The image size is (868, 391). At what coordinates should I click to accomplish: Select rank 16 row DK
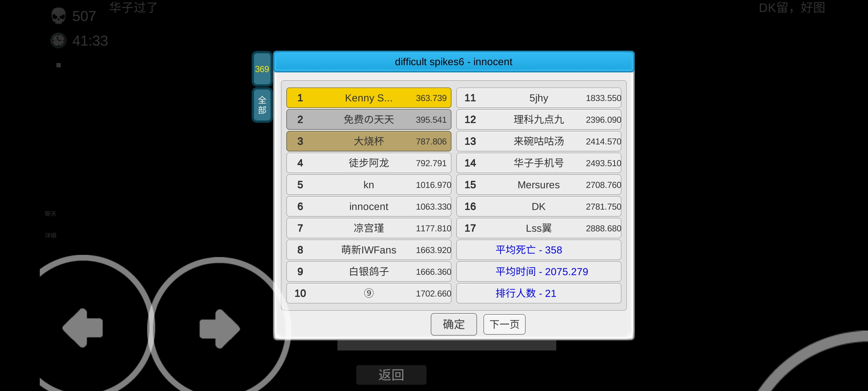click(539, 206)
